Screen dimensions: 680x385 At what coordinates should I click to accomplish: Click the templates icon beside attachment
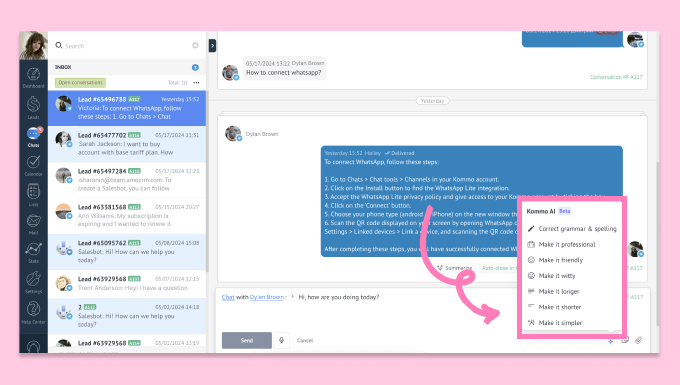point(625,340)
